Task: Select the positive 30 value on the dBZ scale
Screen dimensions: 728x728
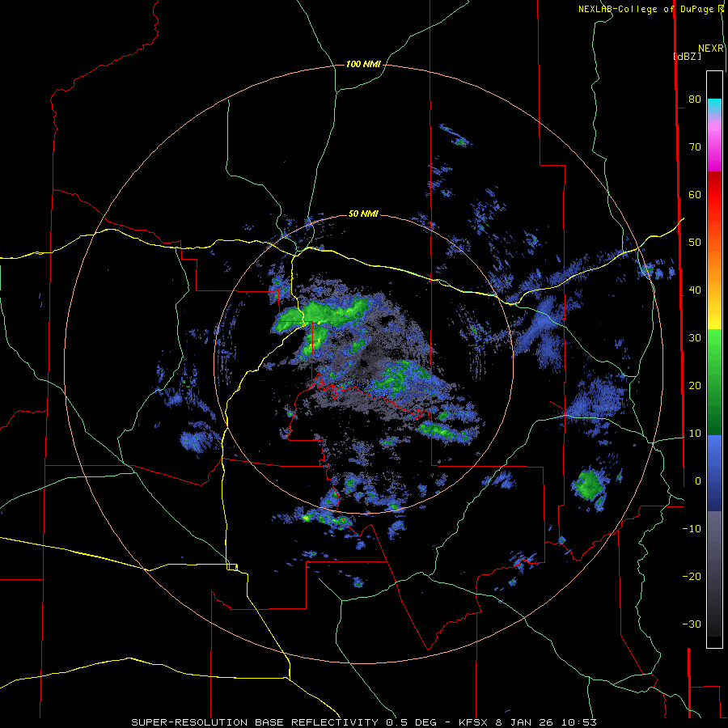Action: [x=695, y=337]
